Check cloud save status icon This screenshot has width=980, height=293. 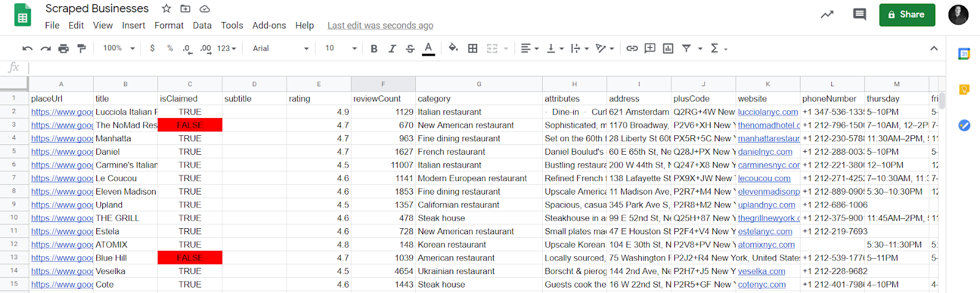[x=205, y=9]
